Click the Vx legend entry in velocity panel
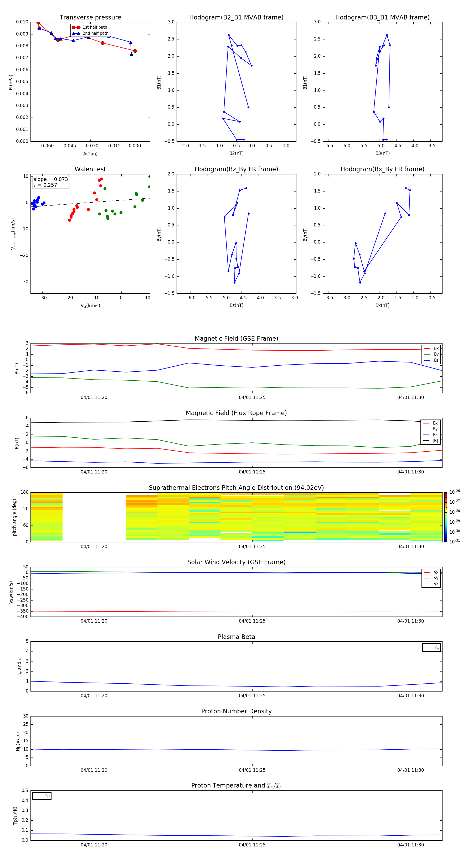This screenshot has width=473, height=868. [431, 572]
